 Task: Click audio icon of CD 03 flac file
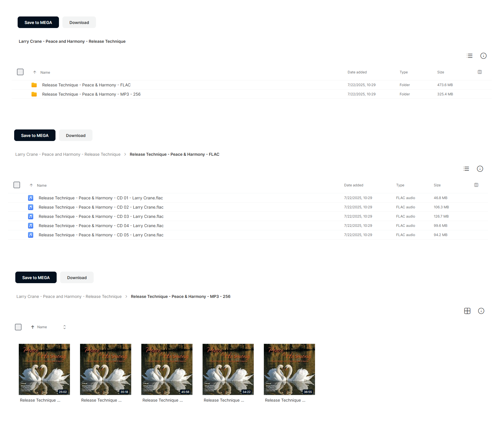point(31,216)
